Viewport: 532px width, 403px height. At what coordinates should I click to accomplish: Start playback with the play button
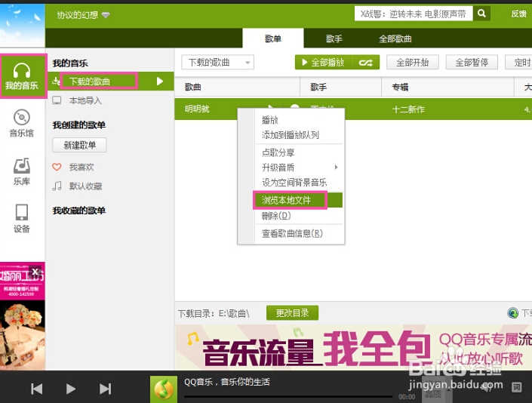pos(71,389)
